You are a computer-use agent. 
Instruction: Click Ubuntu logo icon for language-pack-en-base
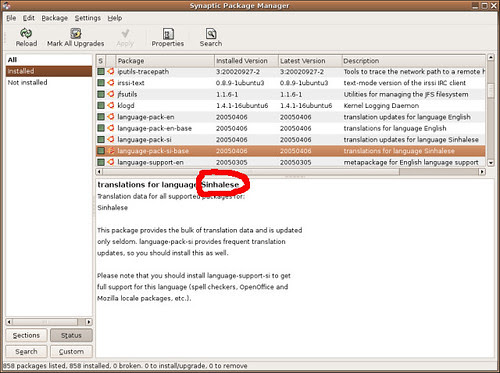(111, 128)
